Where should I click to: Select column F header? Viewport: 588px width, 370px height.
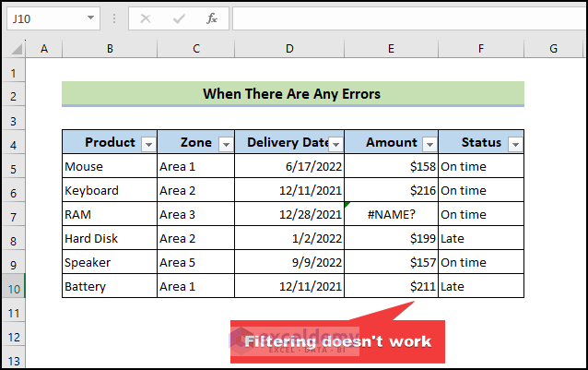click(x=481, y=48)
